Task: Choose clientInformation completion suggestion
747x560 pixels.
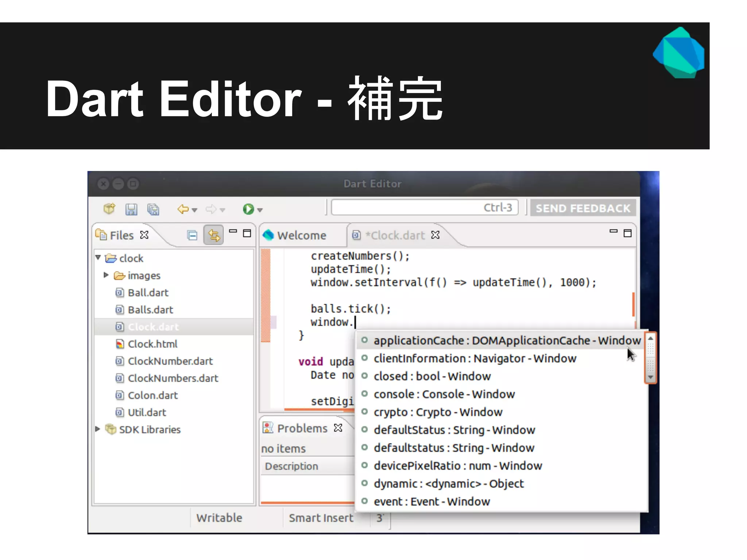Action: coord(500,358)
